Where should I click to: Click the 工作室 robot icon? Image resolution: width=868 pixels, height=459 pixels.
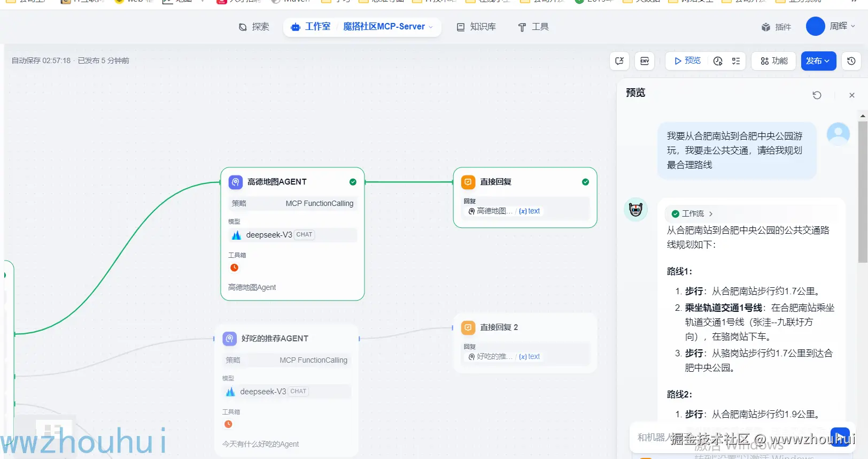coord(296,27)
